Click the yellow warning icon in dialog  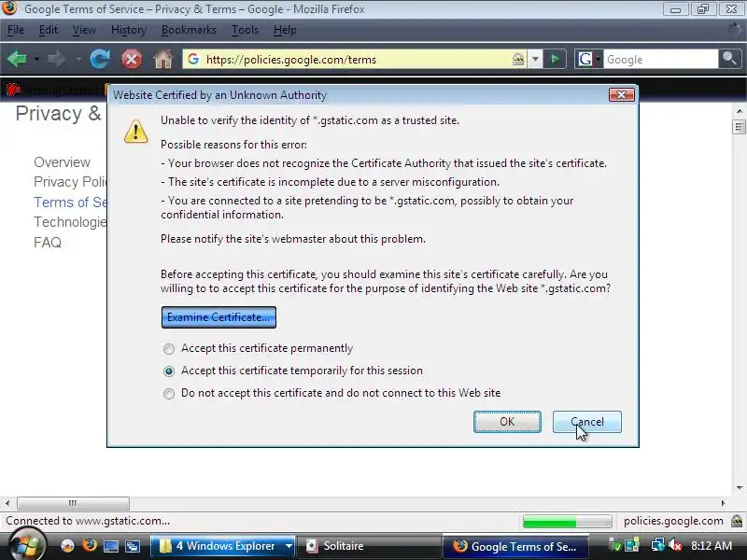point(135,132)
